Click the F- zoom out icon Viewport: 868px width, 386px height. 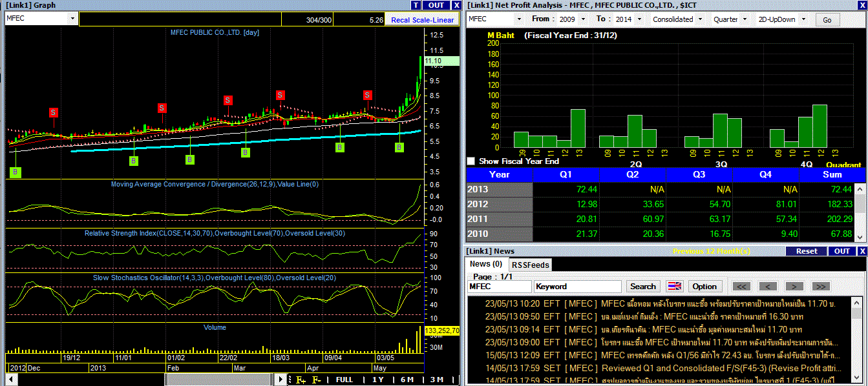(x=317, y=380)
